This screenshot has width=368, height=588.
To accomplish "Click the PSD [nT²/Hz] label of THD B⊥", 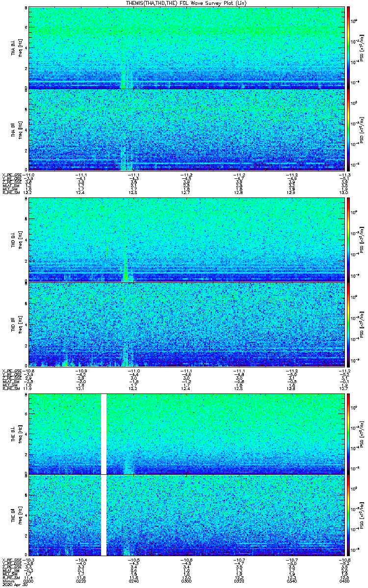I will (362, 239).
